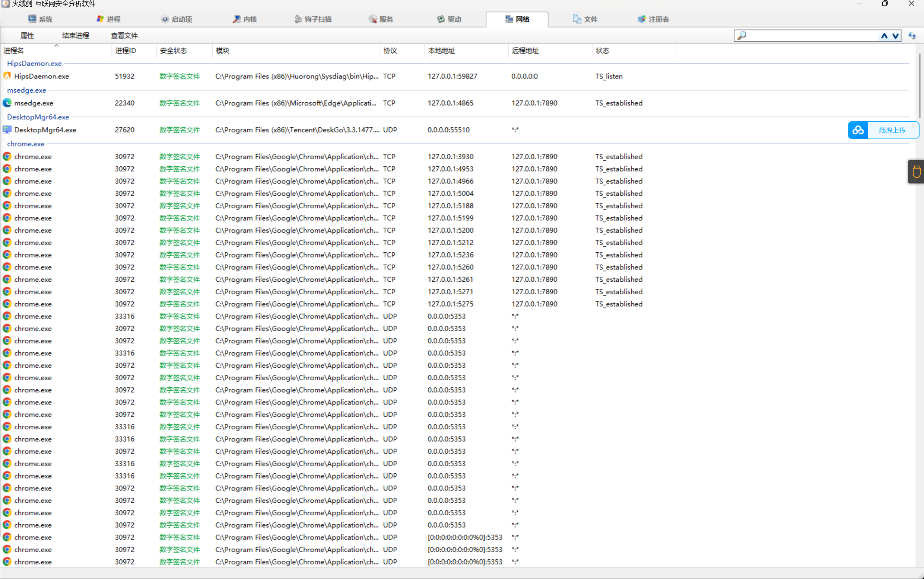Click the 查看文件 button
This screenshot has width=924, height=579.
point(124,36)
